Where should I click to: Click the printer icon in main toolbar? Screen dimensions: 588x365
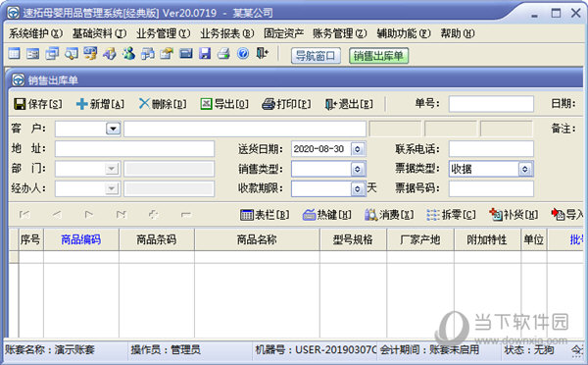point(223,54)
